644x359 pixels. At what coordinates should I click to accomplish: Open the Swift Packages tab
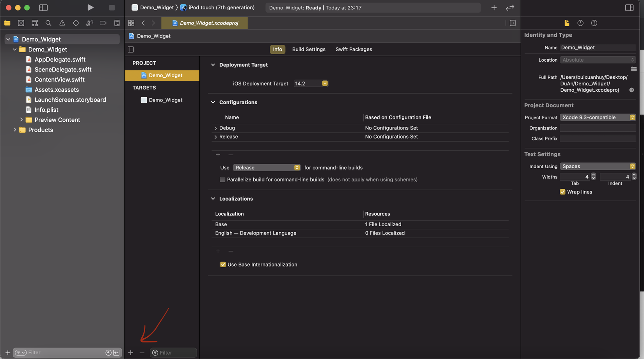(354, 49)
